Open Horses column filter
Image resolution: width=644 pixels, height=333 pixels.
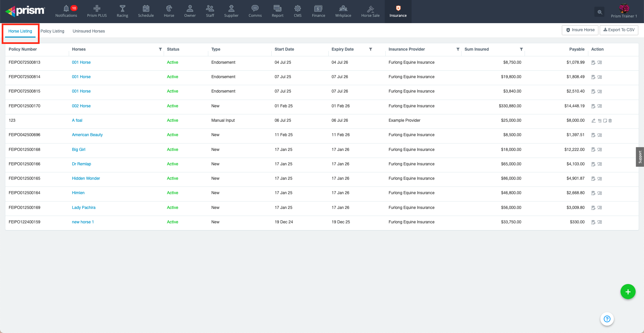coord(160,49)
